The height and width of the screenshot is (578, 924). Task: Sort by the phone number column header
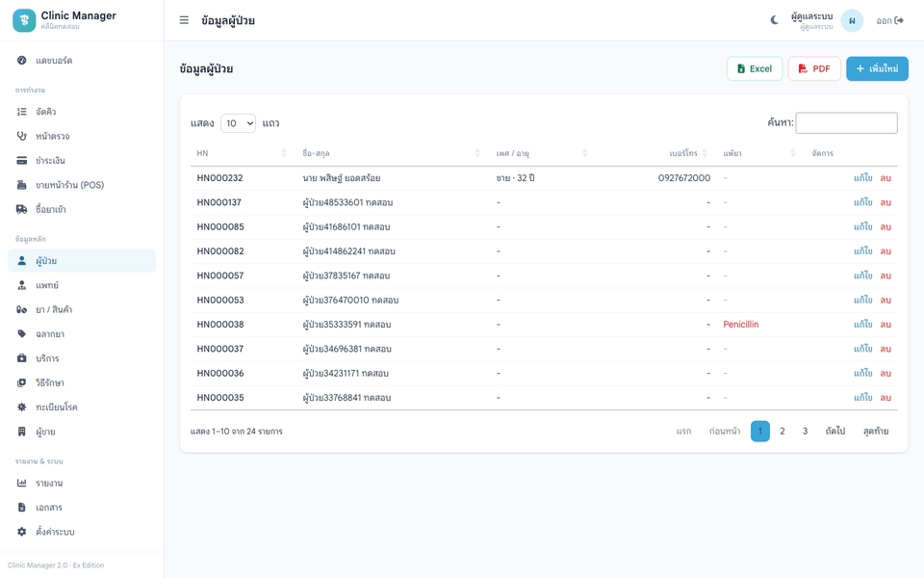click(683, 153)
